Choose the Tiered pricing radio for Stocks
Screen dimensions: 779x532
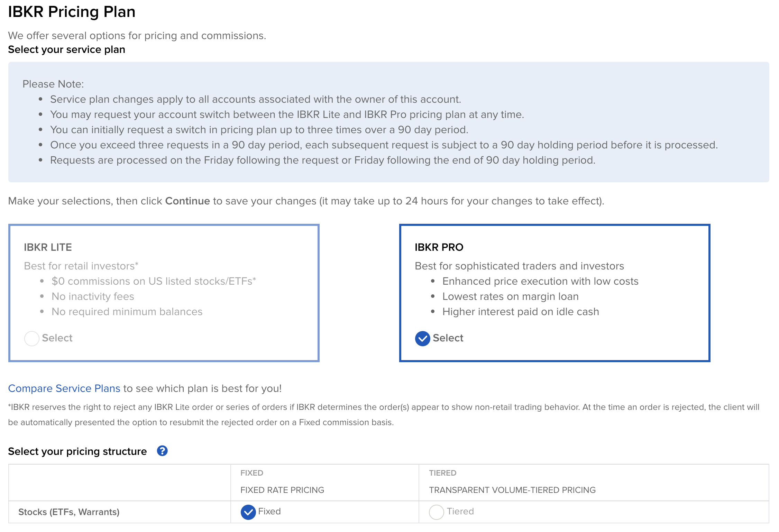click(436, 512)
